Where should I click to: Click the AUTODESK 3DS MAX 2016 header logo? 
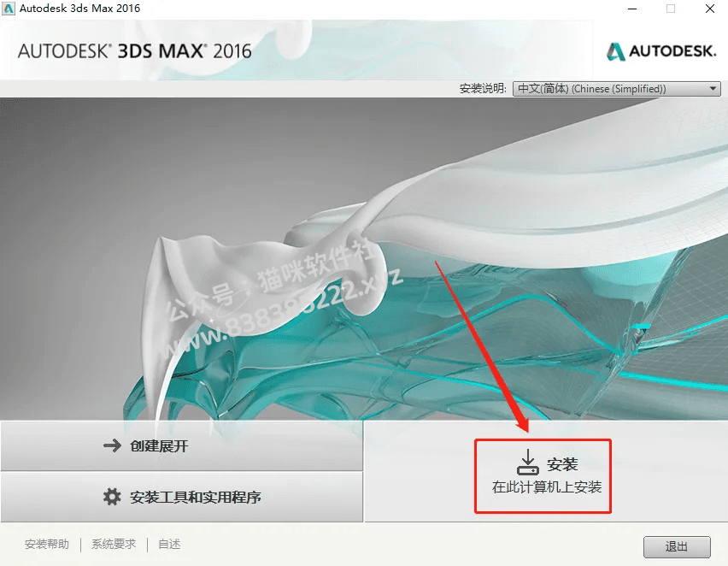click(x=135, y=51)
